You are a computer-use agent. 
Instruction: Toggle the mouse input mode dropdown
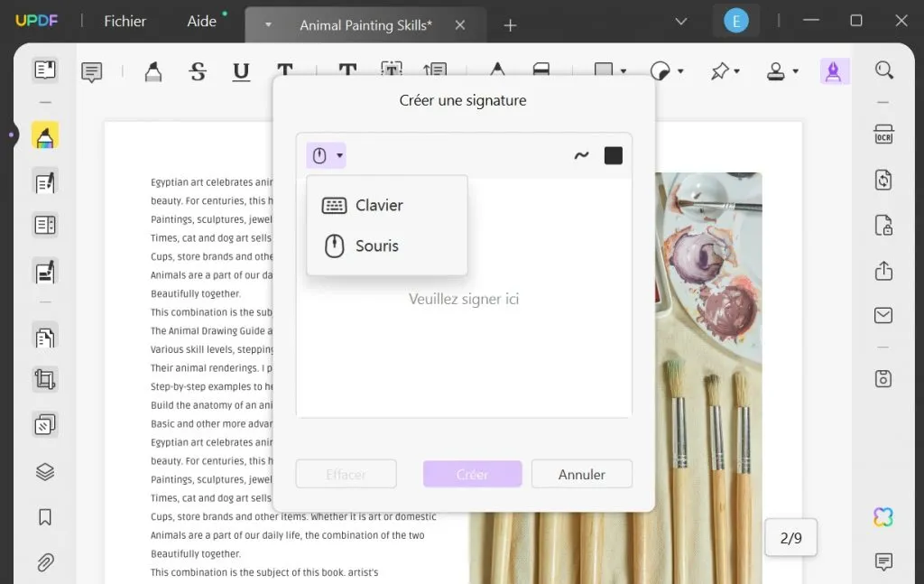point(326,155)
